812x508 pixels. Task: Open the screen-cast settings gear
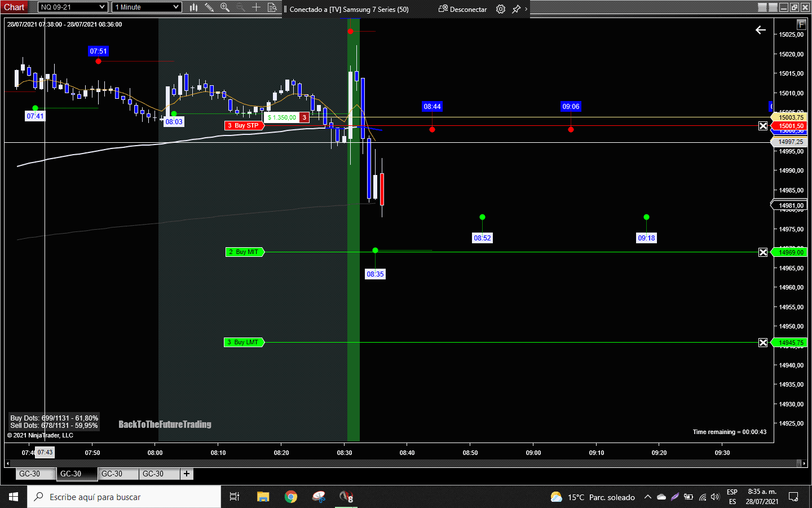501,9
